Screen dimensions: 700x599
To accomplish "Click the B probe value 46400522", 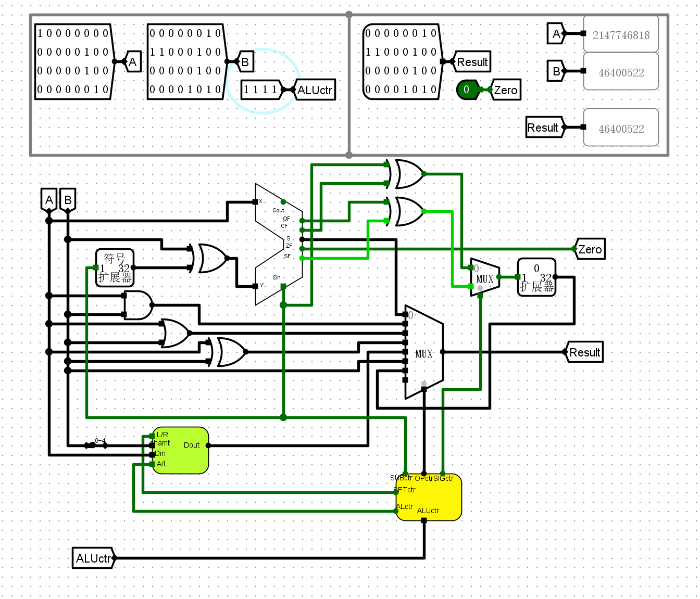I will [621, 71].
